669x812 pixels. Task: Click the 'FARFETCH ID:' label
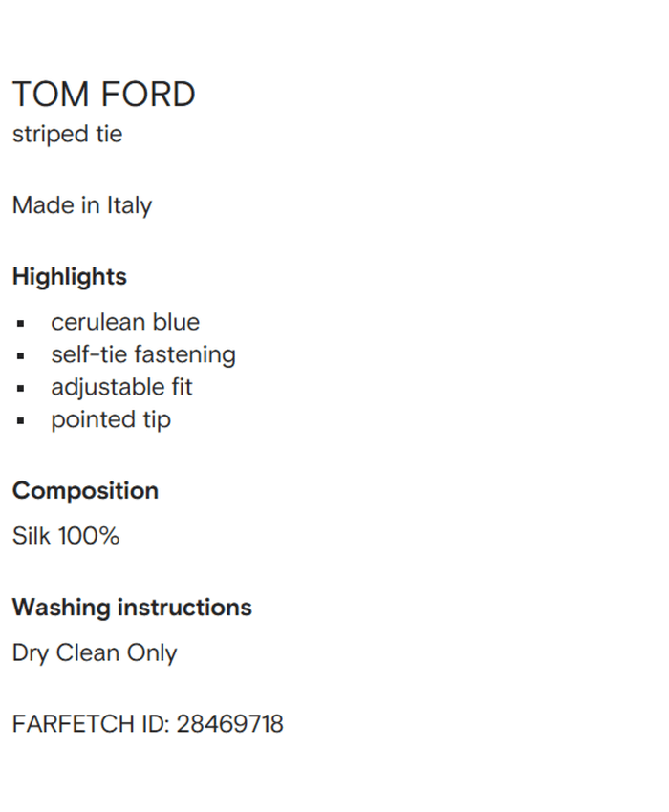coord(91,724)
